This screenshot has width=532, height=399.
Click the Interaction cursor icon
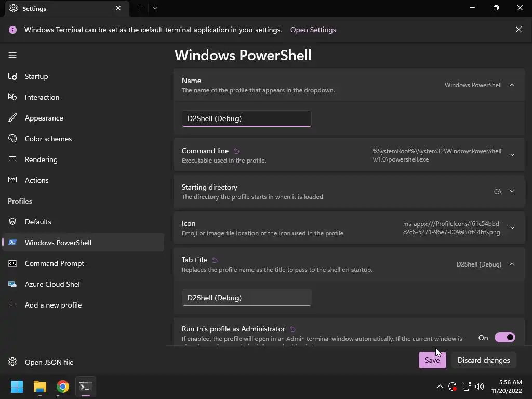coord(12,97)
